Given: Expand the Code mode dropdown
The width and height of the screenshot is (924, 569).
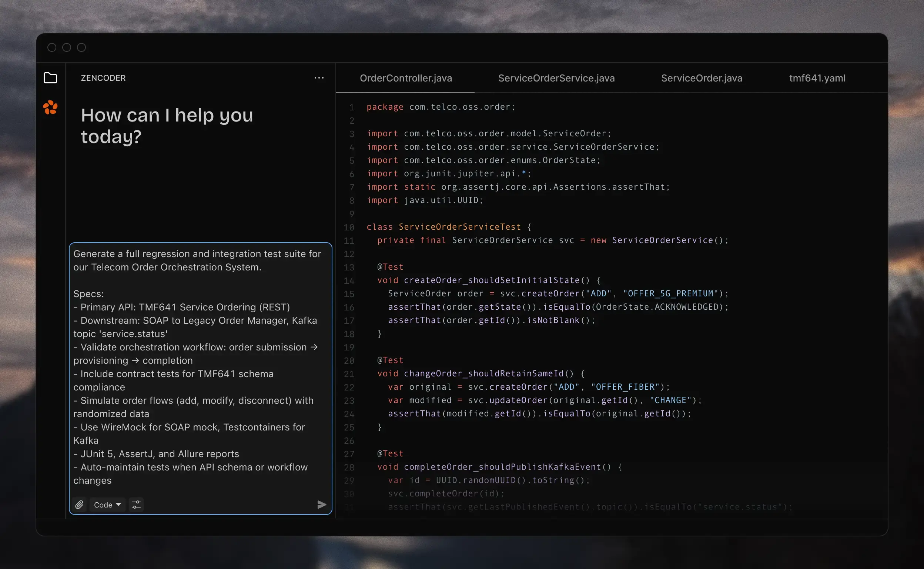Looking at the screenshot, I should [107, 505].
